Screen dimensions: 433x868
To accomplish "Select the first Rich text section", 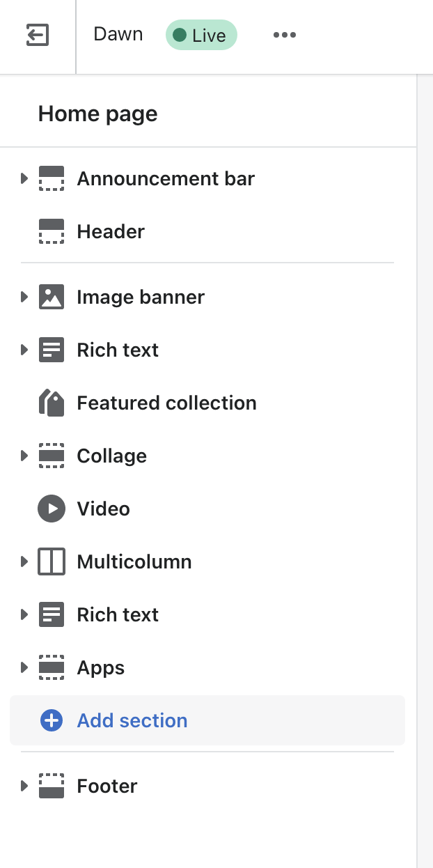I will (118, 350).
